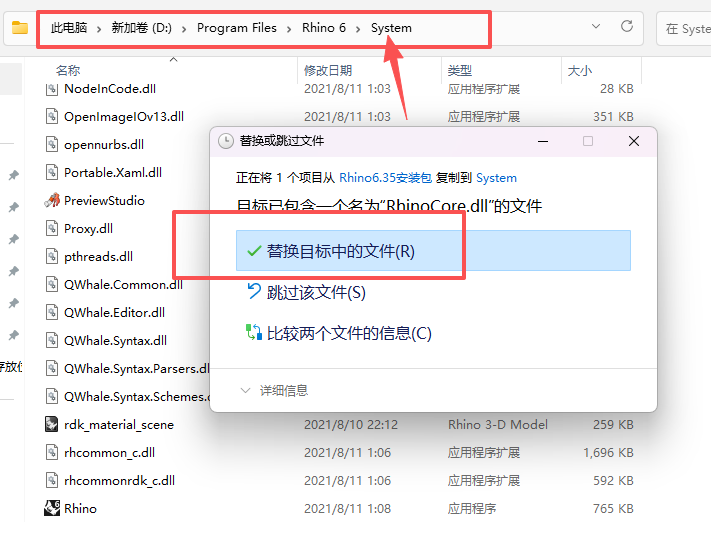Select the file name 'rhcommon_c.dll'
Screen dimensions: 711x540
(109, 452)
